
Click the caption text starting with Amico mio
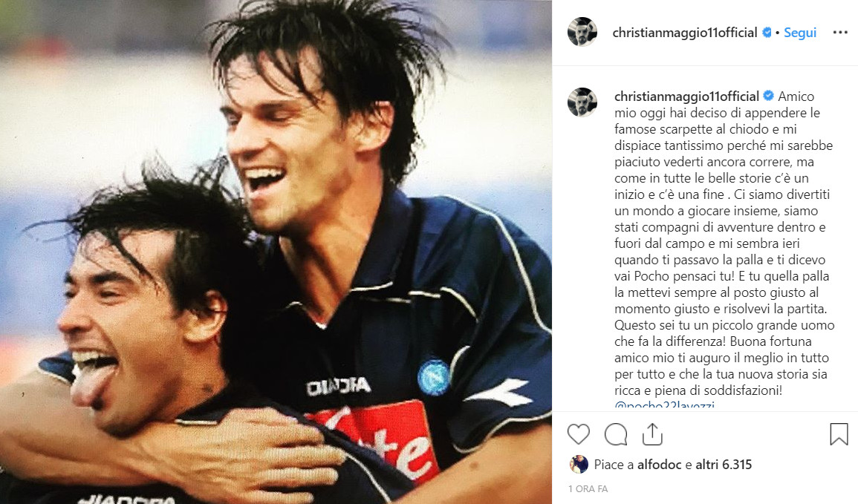(724, 243)
